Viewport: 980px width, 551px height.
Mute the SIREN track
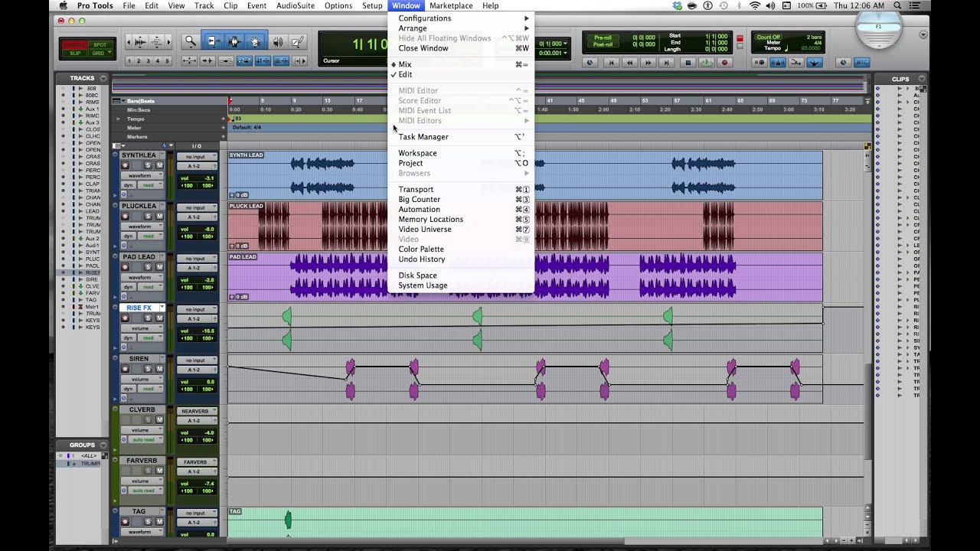pyautogui.click(x=159, y=370)
